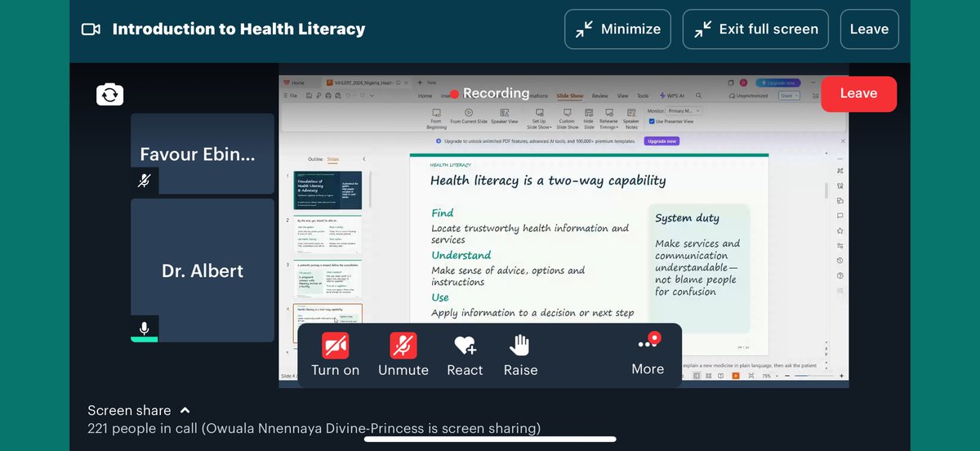Image resolution: width=980 pixels, height=451 pixels.
Task: Open Speaker Notes
Action: tap(631, 118)
